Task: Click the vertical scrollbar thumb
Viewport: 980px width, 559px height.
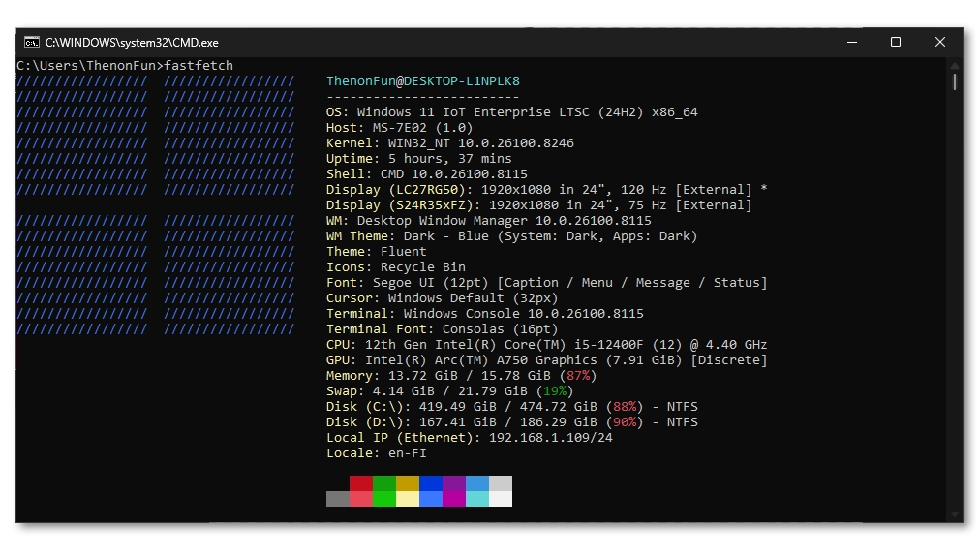Action: pos(955,82)
